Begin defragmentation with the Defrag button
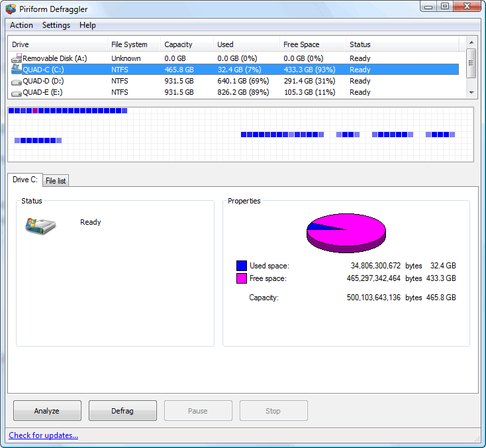The image size is (486, 448). 122,410
